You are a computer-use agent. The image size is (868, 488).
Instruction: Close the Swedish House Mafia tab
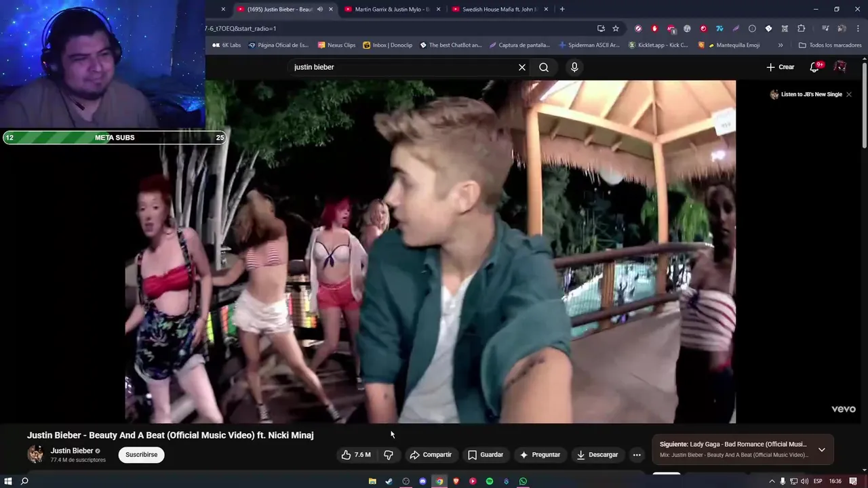click(x=546, y=9)
